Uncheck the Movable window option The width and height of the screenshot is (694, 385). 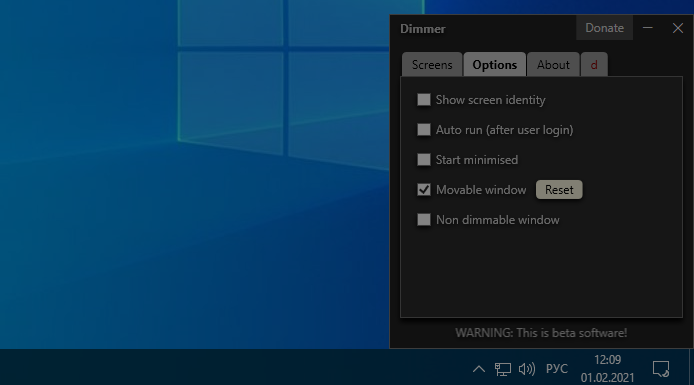(424, 190)
